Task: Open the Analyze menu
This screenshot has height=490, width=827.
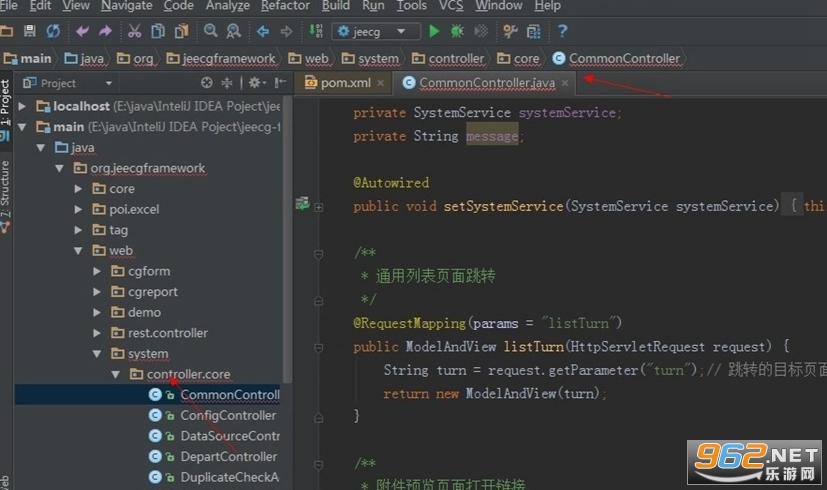Action: (228, 6)
